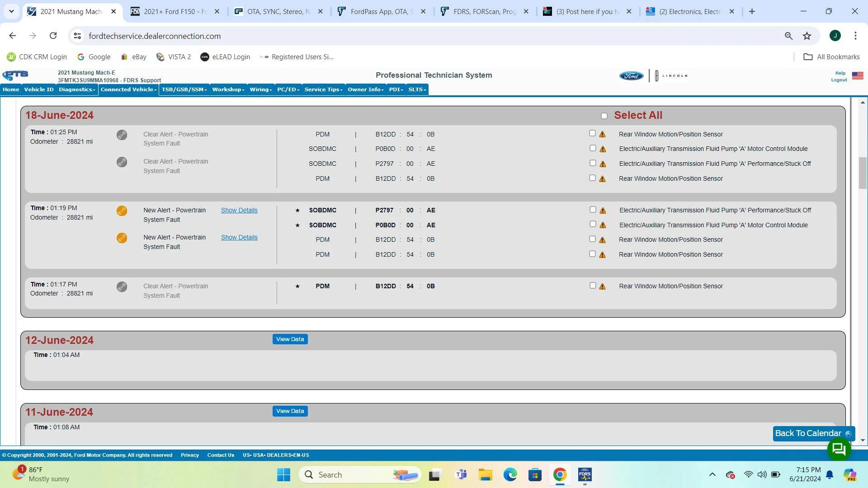The image size is (868, 488).
Task: Click the gray wrench icon beside first 01:25 PM Clear Alert
Action: point(122,135)
